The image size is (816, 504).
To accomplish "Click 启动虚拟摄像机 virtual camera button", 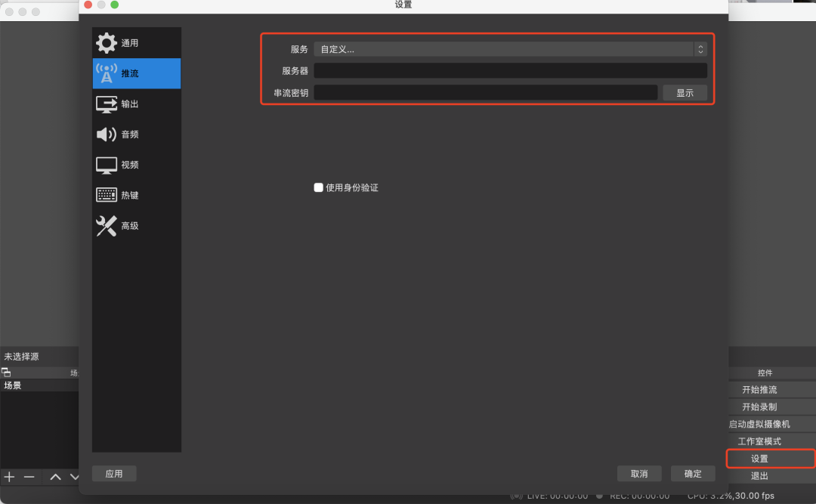I will pos(771,423).
